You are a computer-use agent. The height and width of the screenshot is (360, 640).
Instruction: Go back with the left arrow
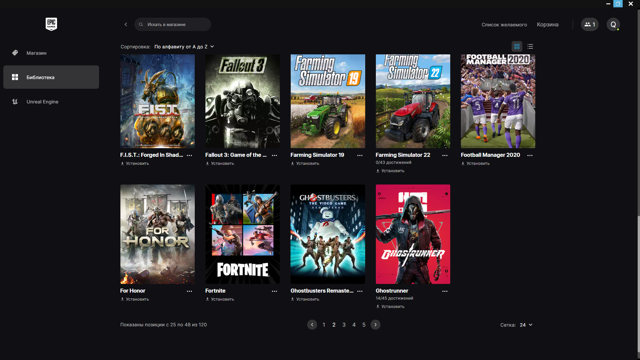tap(126, 24)
